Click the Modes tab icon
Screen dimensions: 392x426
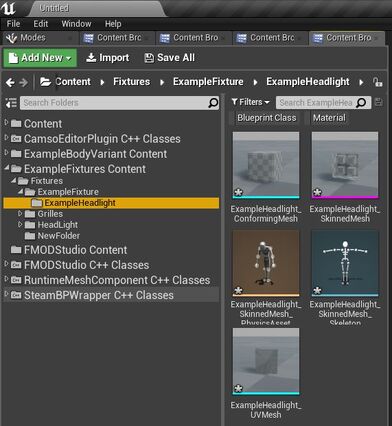click(x=12, y=38)
